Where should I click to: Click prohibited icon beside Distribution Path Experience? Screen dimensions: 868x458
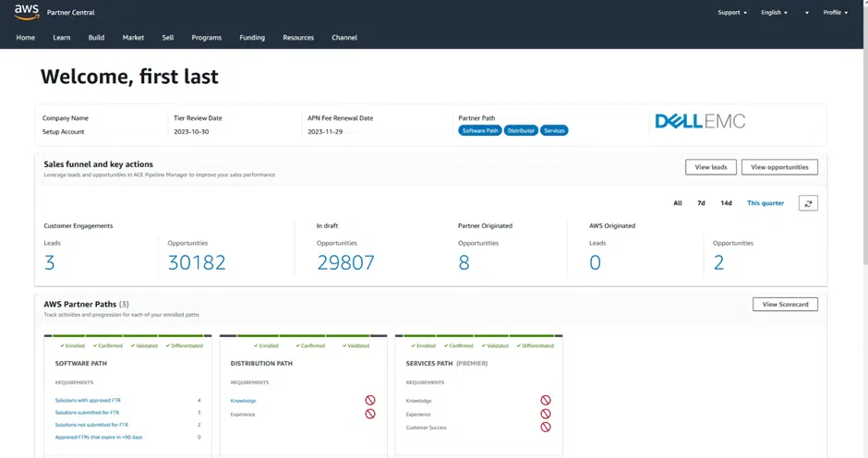point(370,414)
